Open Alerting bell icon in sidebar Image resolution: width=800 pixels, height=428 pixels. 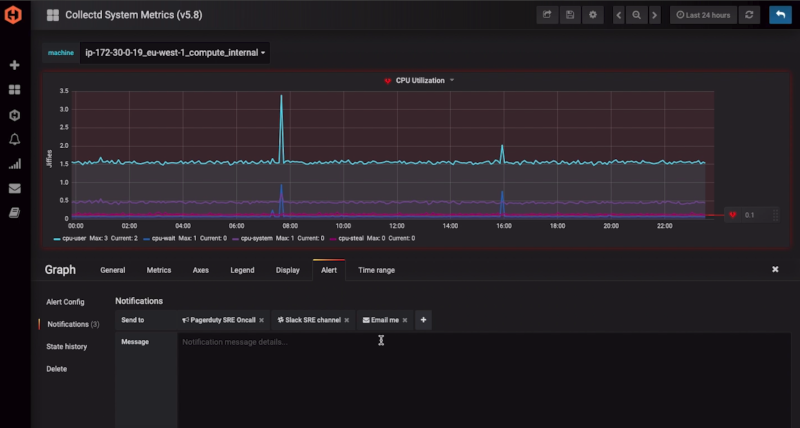(15, 139)
